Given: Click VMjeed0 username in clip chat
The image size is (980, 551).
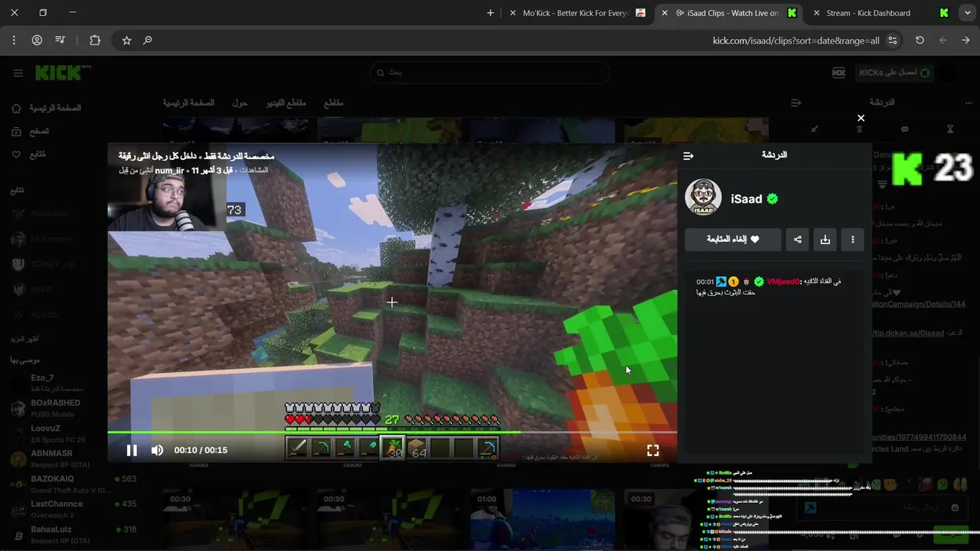Looking at the screenshot, I should [x=782, y=282].
